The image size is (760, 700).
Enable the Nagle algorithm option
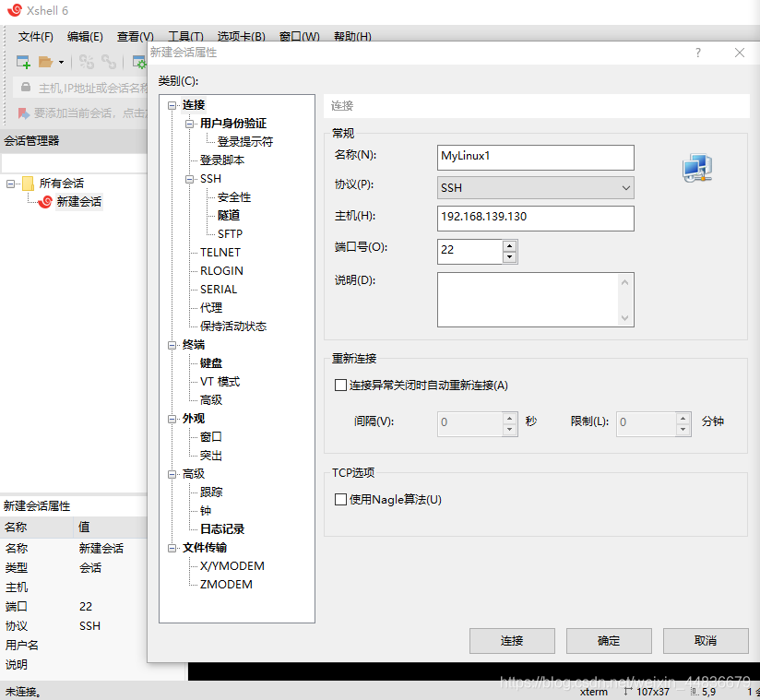(341, 500)
